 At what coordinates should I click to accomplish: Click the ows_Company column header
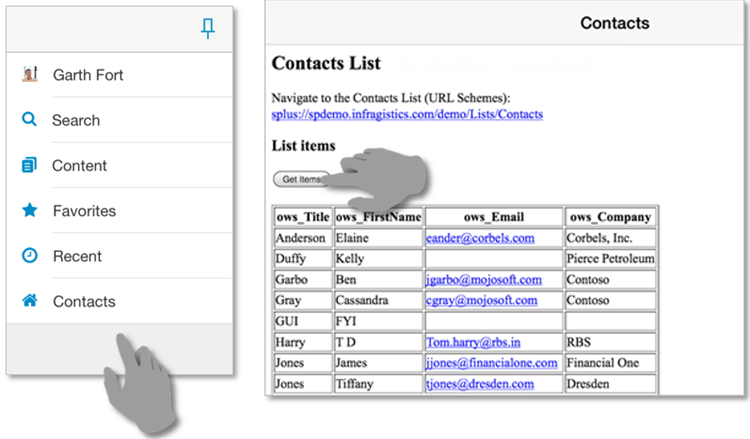click(x=610, y=217)
